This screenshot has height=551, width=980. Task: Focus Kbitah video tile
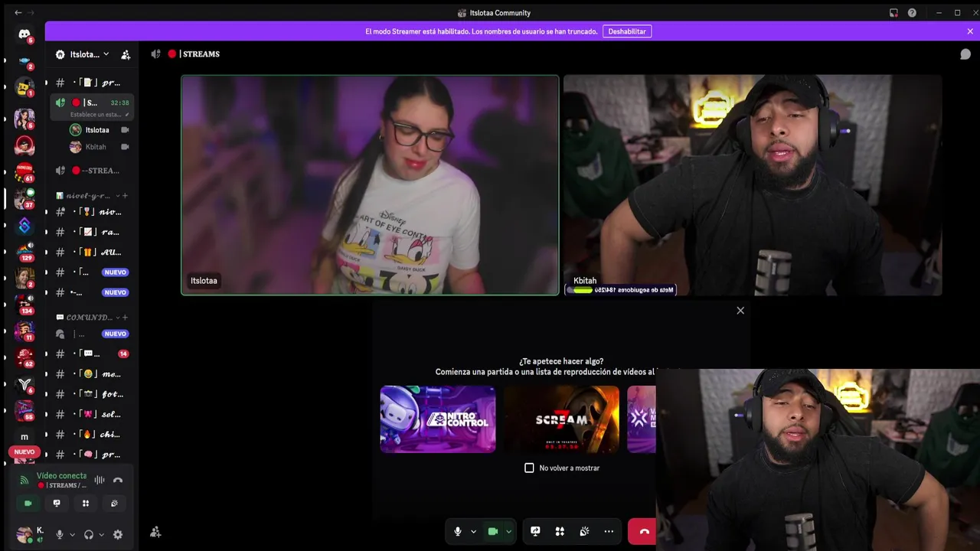[753, 184]
